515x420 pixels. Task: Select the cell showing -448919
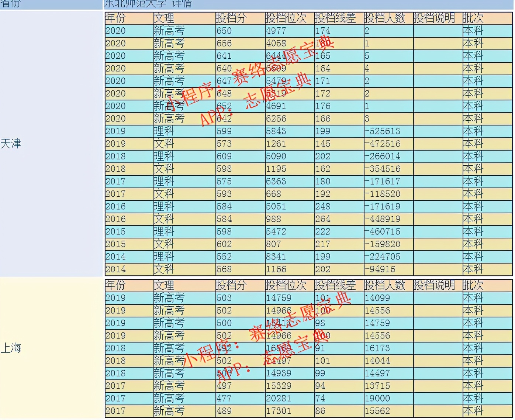point(388,219)
